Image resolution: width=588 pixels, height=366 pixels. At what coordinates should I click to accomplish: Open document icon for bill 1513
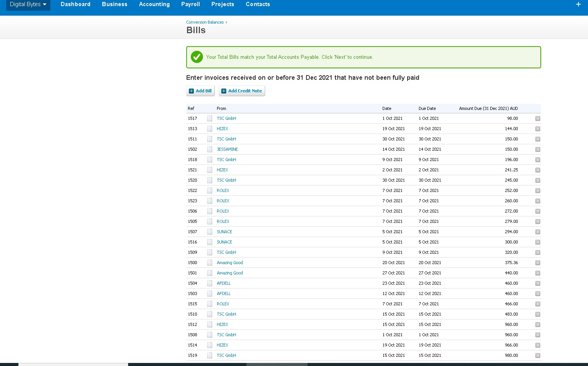click(x=209, y=129)
